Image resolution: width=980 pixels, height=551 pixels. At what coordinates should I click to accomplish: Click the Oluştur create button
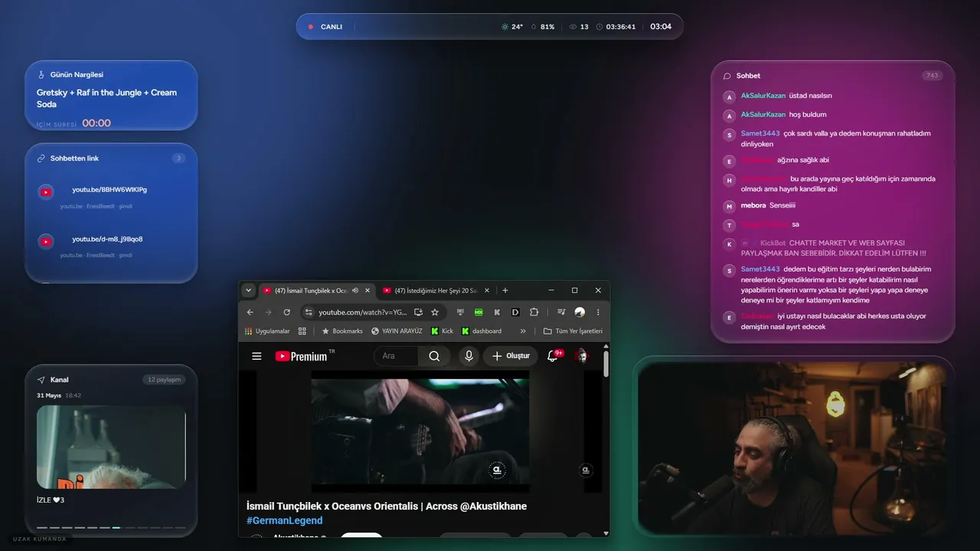click(x=511, y=356)
